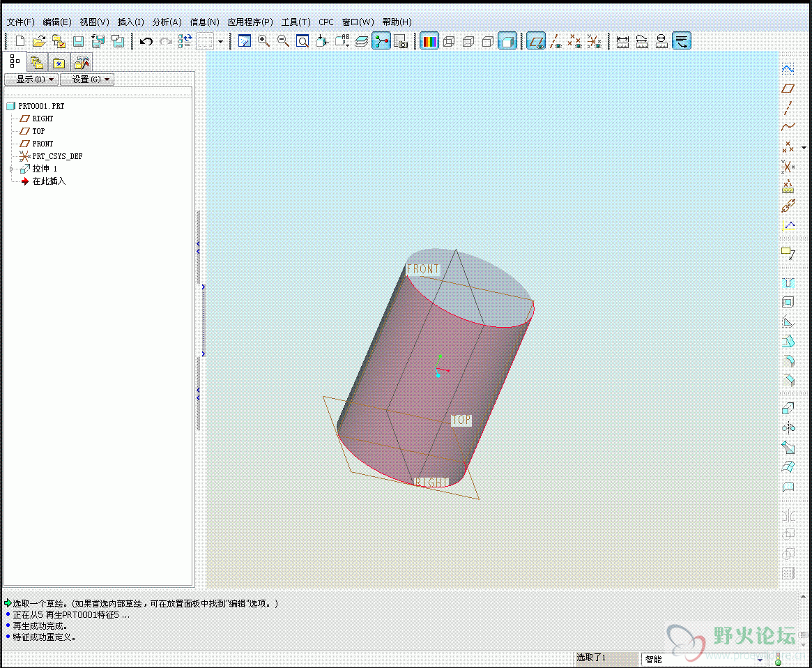Open the 插入(I) menu
Image resolution: width=812 pixels, height=668 pixels.
[x=130, y=22]
